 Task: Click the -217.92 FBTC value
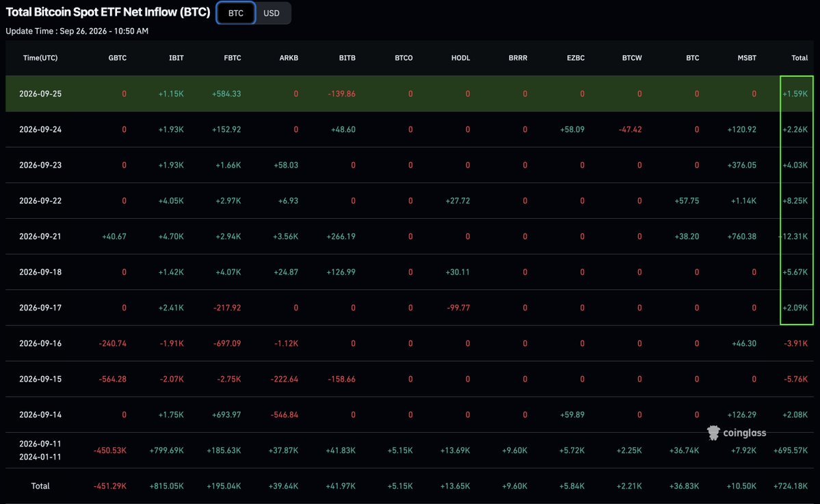(x=227, y=308)
